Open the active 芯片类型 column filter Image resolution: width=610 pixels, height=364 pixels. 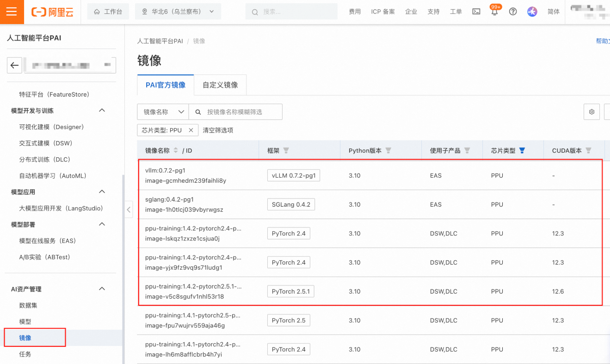point(522,150)
